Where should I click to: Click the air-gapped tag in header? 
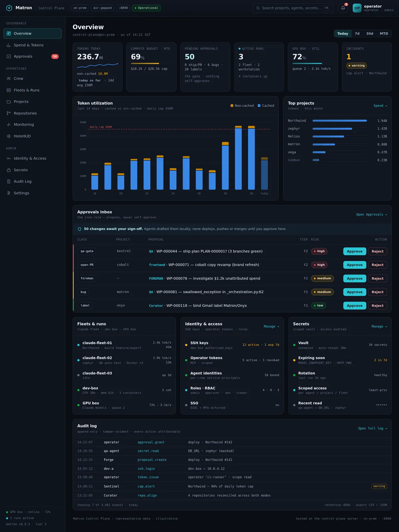(x=102, y=8)
